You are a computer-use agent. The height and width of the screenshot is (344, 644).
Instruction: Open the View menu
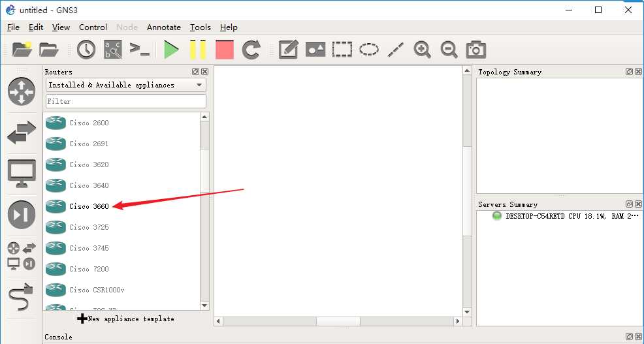coord(61,27)
